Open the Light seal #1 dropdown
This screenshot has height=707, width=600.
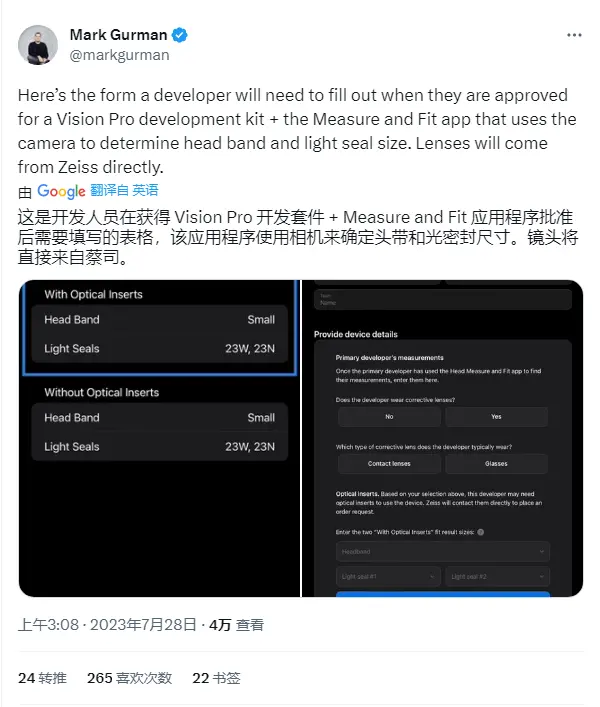[388, 576]
